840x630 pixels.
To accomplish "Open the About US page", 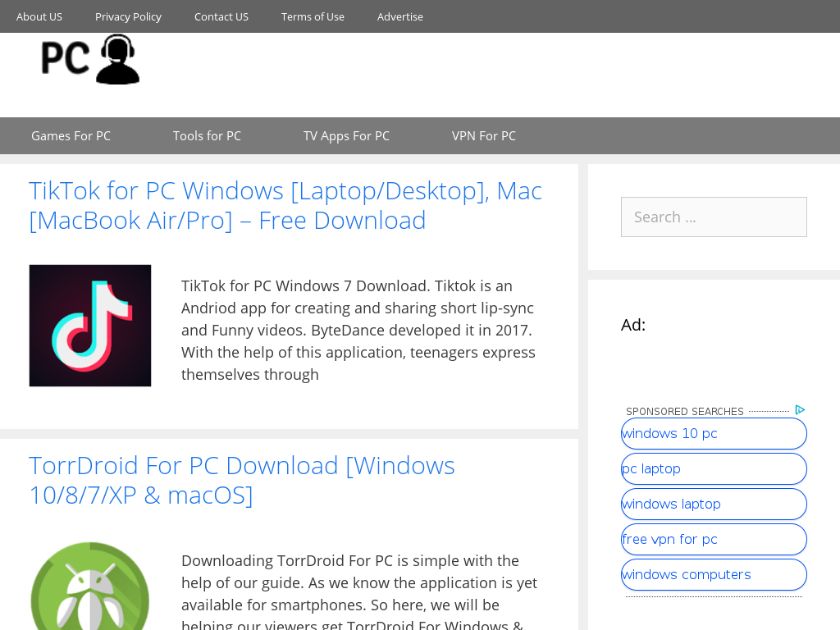I will [x=39, y=16].
